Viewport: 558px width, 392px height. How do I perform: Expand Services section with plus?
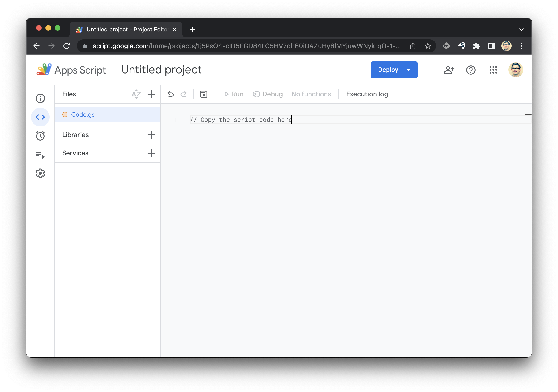click(151, 153)
